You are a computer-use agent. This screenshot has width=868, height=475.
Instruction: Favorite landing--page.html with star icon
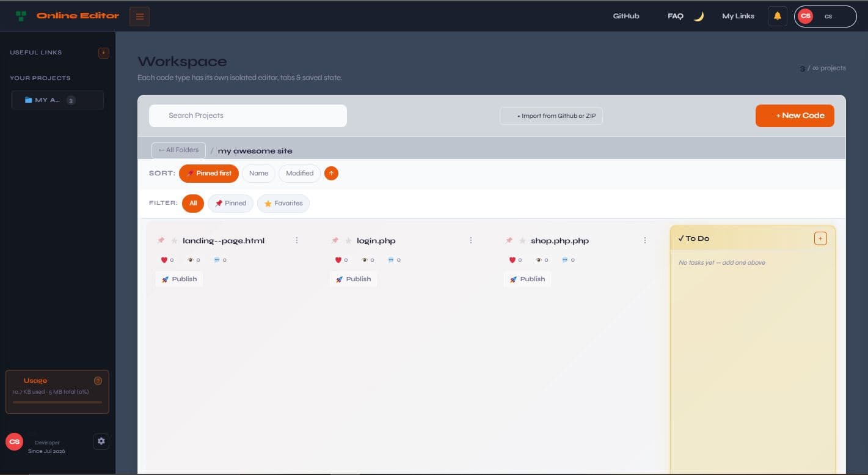(174, 241)
